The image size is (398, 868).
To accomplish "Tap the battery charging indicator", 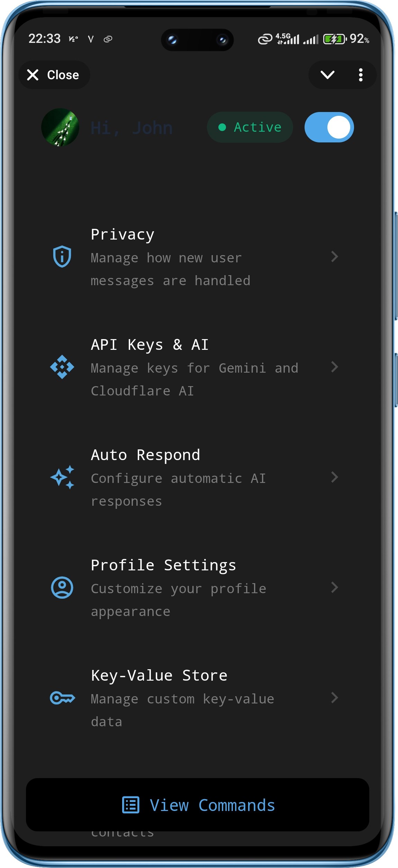I will (333, 39).
